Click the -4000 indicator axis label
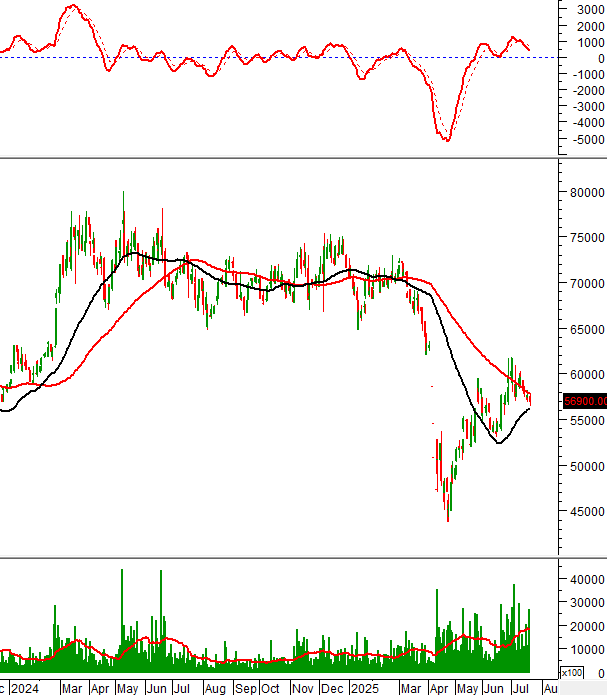The width and height of the screenshot is (607, 695). click(588, 123)
